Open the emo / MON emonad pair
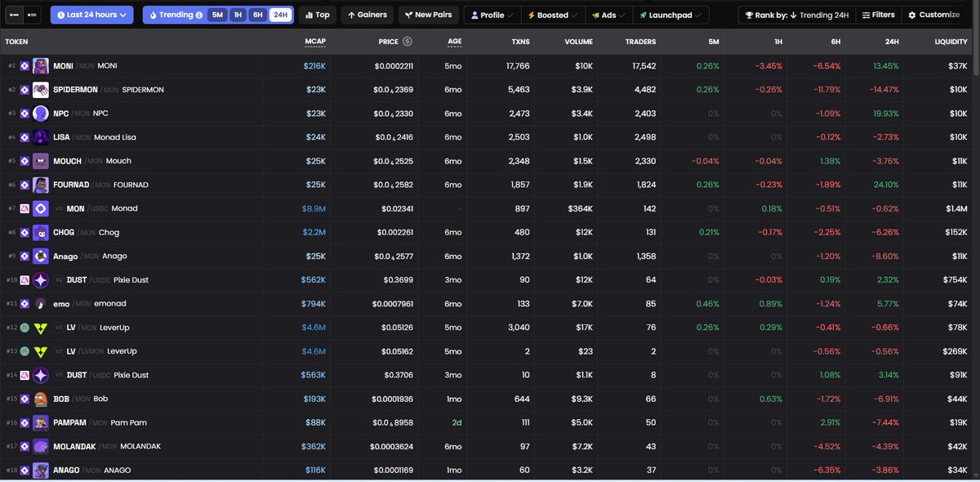The width and height of the screenshot is (980, 482). point(90,304)
